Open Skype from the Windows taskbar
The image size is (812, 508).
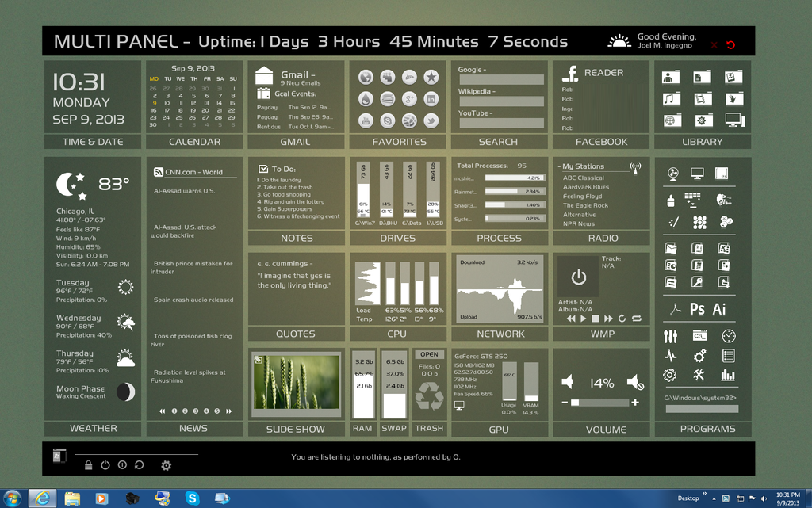(x=193, y=498)
